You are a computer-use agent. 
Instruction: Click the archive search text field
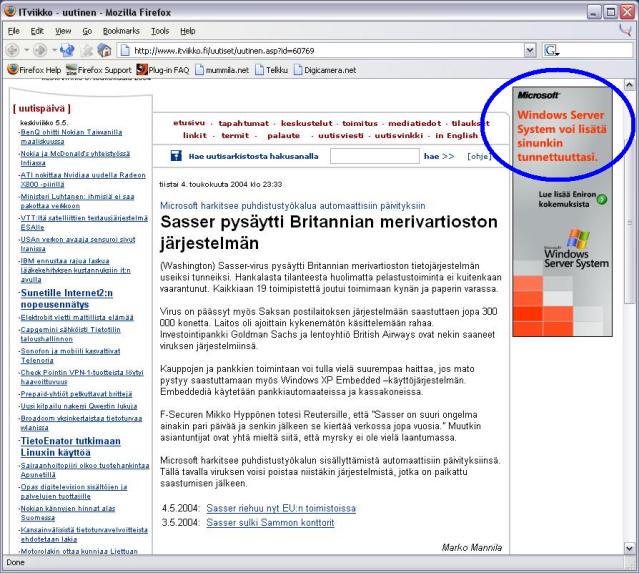point(374,156)
